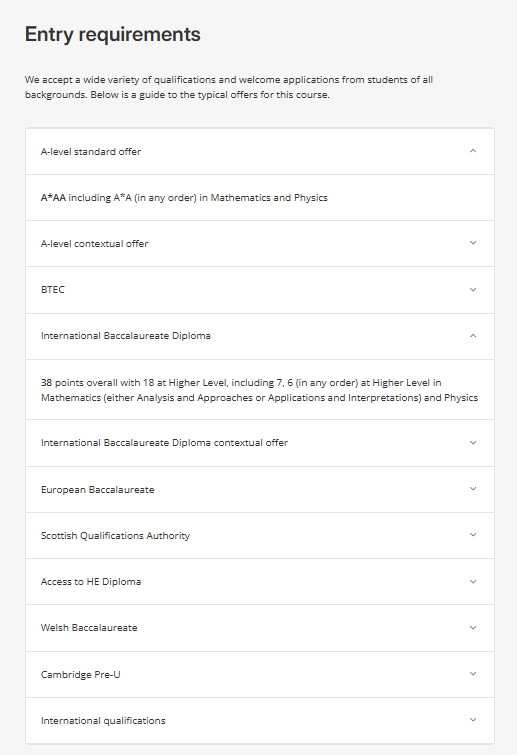Image resolution: width=517 pixels, height=755 pixels.
Task: Click the 38 points overall requirement text
Action: (259, 390)
